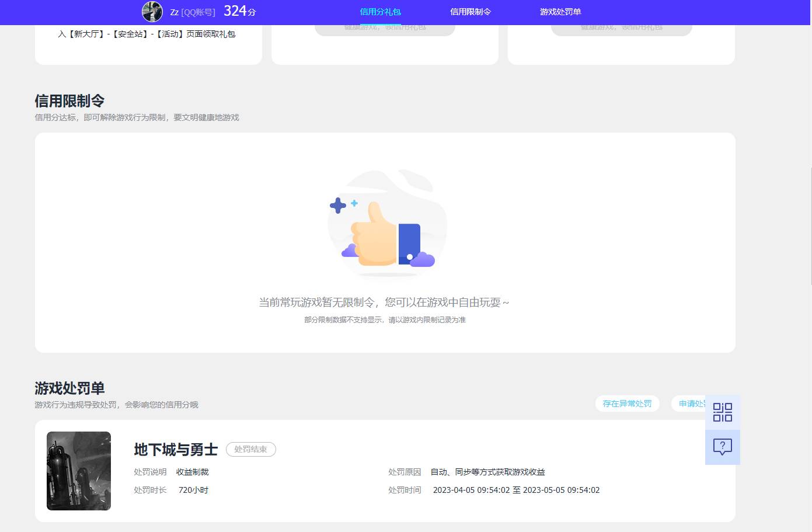
Task: Click the 地下城与勇士 game cover icon
Action: click(78, 471)
